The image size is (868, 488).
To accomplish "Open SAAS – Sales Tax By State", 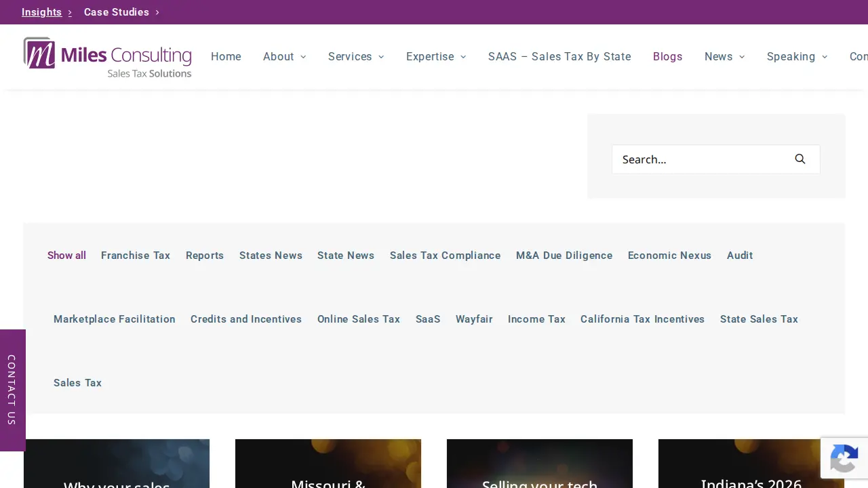I will [559, 57].
